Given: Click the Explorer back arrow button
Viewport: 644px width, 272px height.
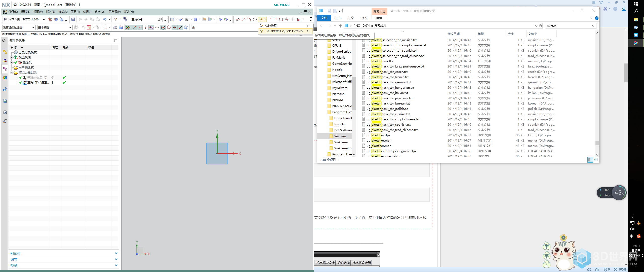Looking at the screenshot, I should coord(322,26).
